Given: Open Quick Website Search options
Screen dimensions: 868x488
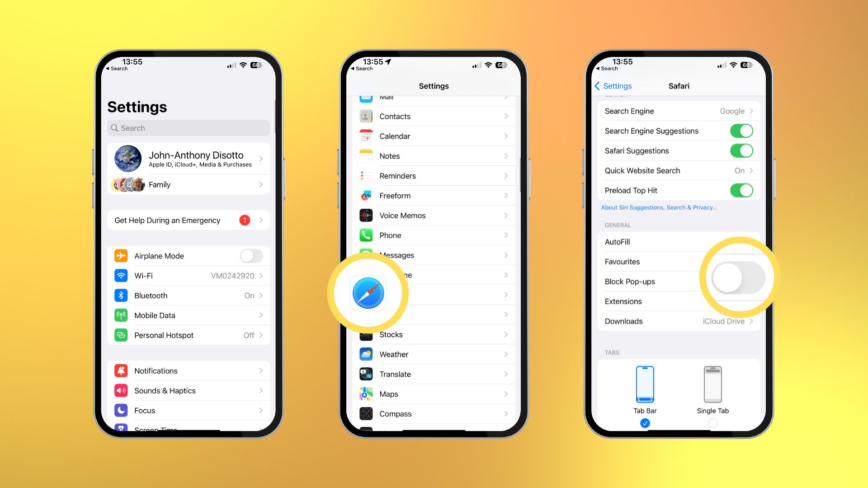Looking at the screenshot, I should pos(677,170).
